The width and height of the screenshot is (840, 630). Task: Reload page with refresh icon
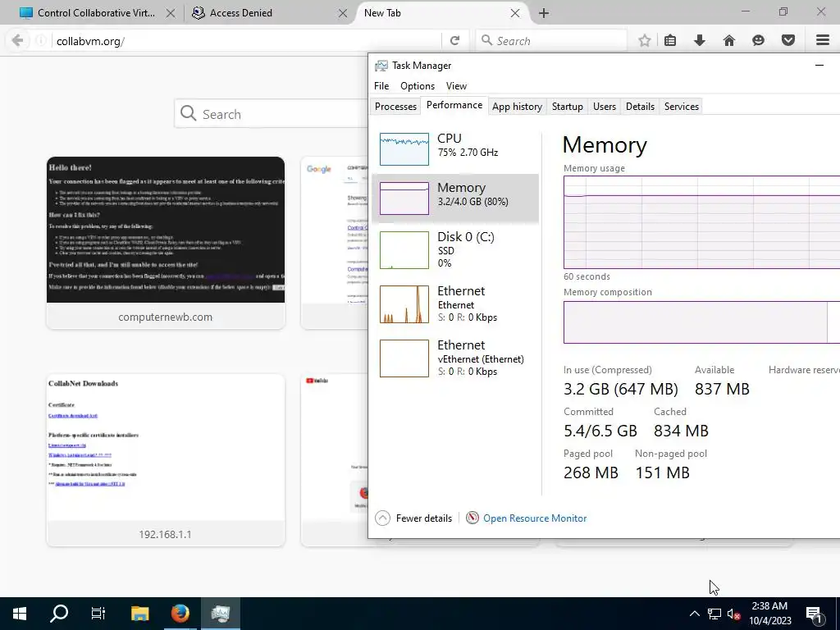pos(454,41)
